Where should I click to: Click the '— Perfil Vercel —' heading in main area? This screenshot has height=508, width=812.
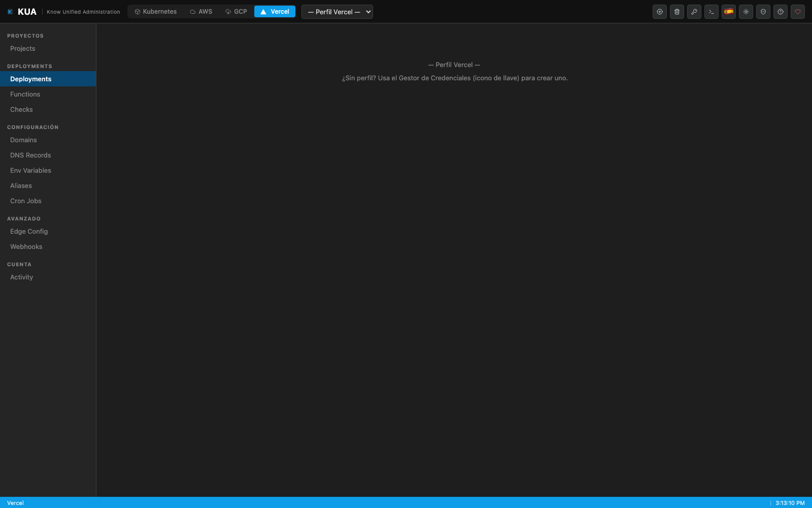pos(454,65)
